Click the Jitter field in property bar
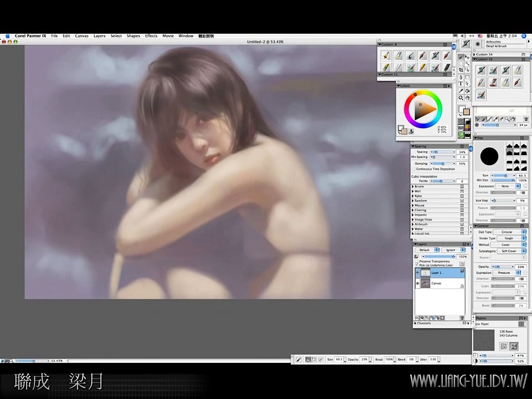This screenshot has width=532, height=399. pyautogui.click(x=433, y=359)
